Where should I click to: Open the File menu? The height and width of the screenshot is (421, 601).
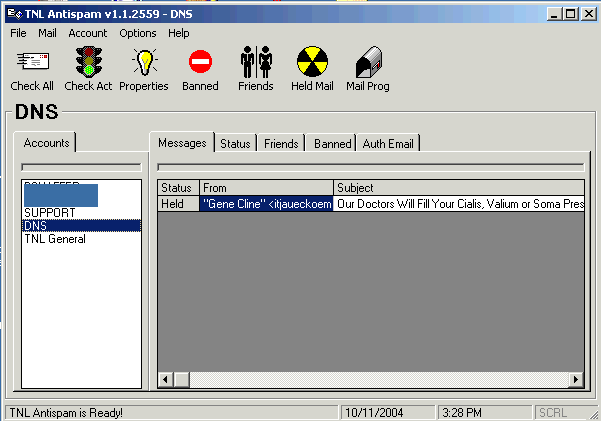(18, 33)
